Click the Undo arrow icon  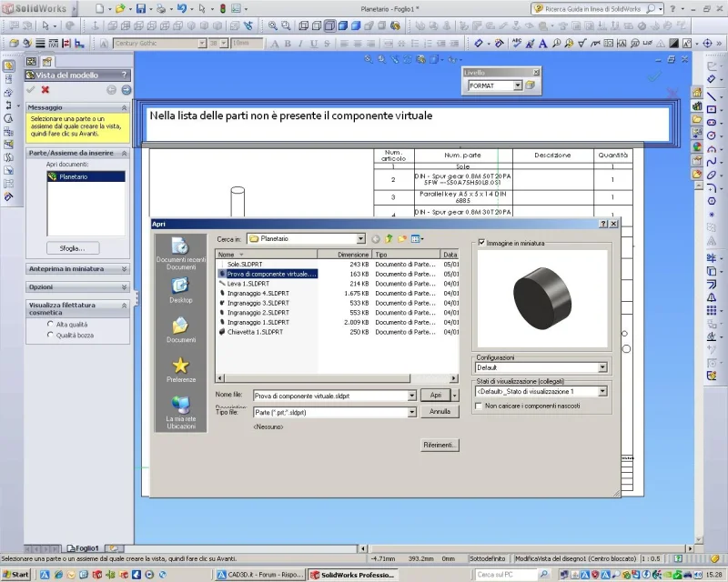[181, 8]
